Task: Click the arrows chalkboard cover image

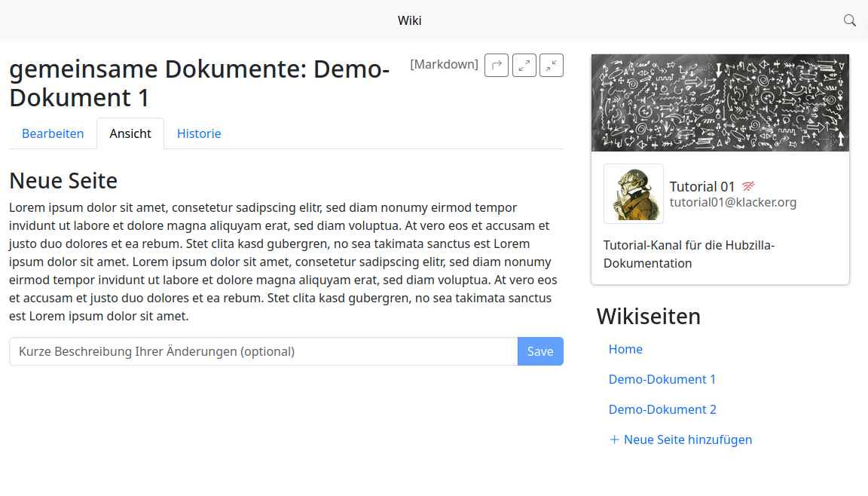Action: click(720, 103)
